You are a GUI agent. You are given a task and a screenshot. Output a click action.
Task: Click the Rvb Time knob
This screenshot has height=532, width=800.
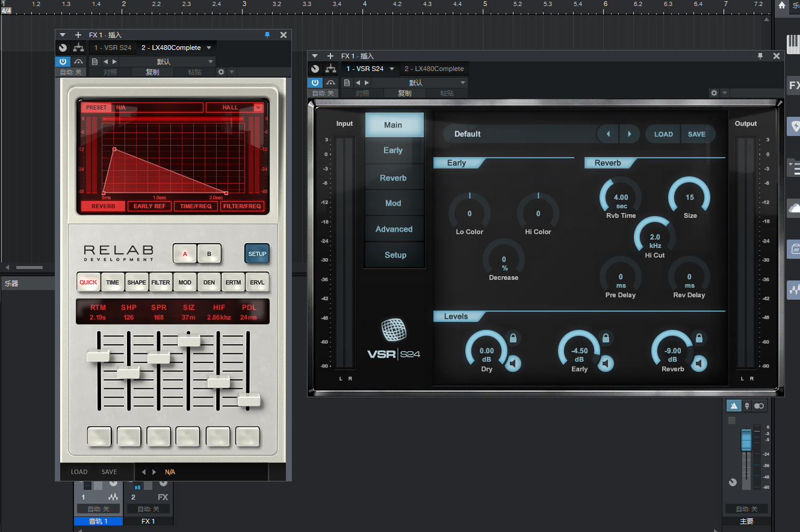621,197
